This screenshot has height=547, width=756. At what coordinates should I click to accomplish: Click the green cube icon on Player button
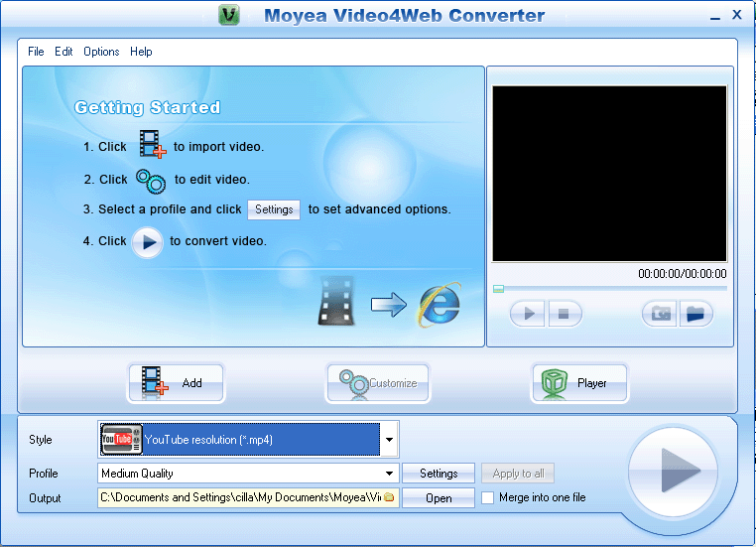[x=555, y=384]
